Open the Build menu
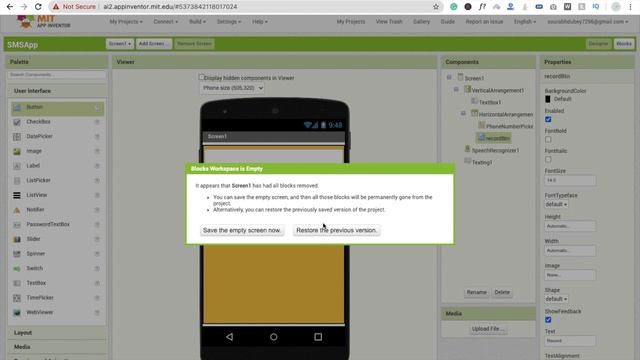 198,22
